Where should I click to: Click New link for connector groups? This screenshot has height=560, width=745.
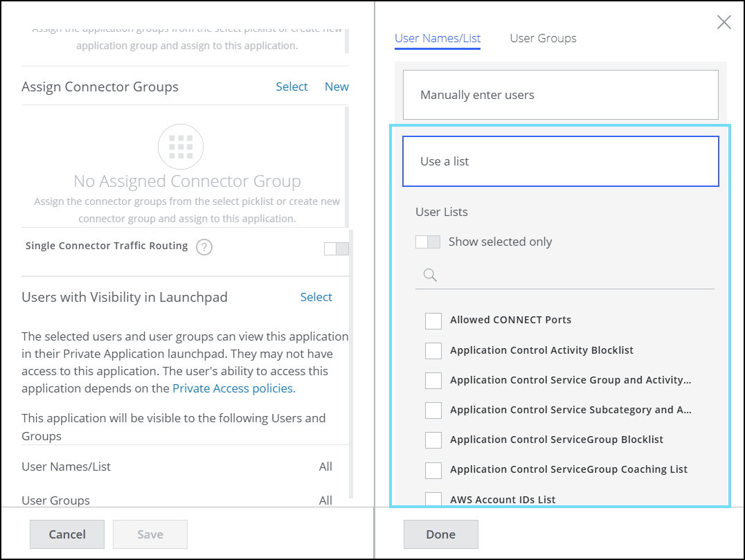[336, 87]
